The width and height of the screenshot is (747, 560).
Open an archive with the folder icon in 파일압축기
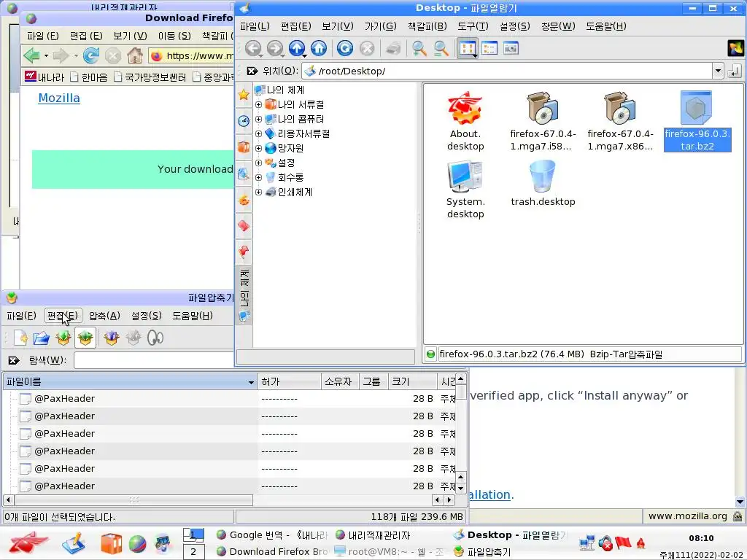click(42, 338)
